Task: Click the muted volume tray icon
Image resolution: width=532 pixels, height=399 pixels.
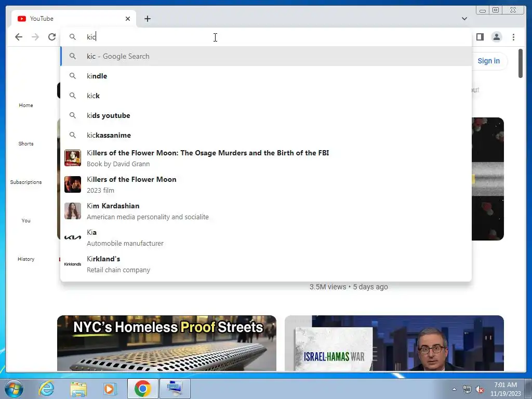Action: click(480, 389)
